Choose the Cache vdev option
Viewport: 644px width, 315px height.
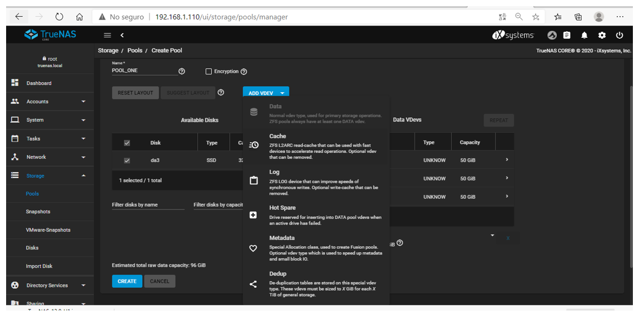pyautogui.click(x=316, y=147)
